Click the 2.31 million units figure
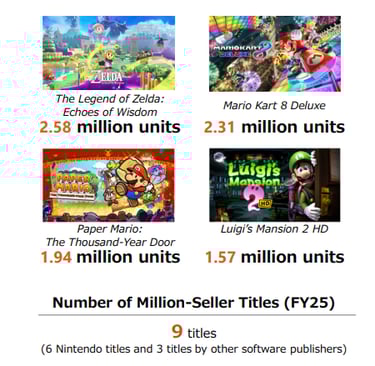The width and height of the screenshot is (375, 366). (x=274, y=127)
